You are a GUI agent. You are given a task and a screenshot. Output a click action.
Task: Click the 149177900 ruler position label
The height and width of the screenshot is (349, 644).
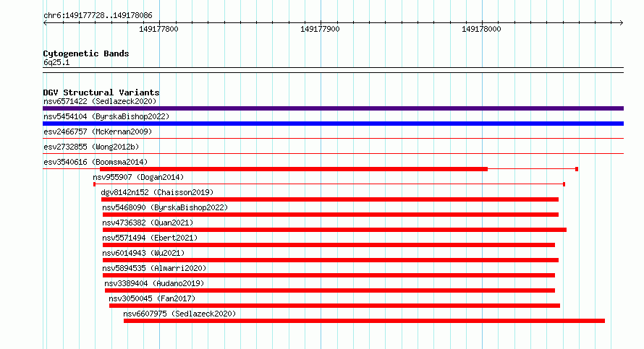tap(320, 29)
